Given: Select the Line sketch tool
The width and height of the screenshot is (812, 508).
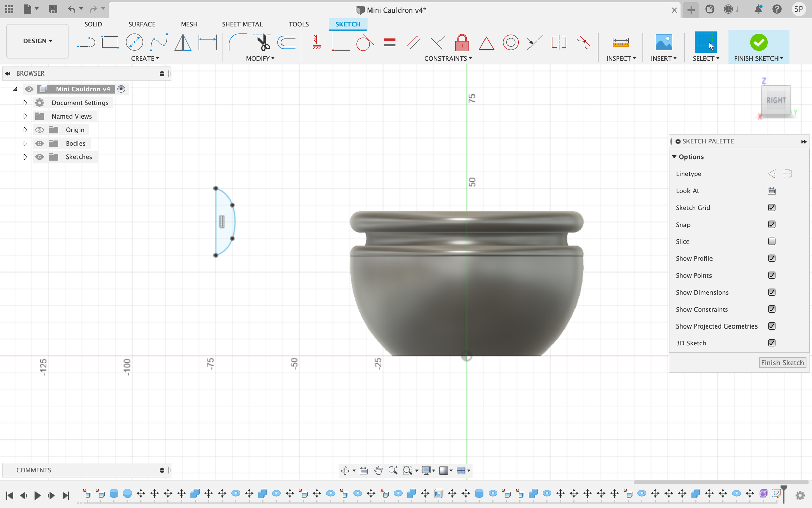Looking at the screenshot, I should coord(86,42).
